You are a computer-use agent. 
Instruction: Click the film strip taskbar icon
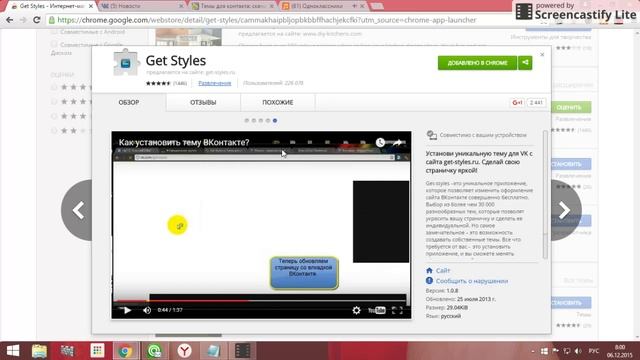point(242,351)
